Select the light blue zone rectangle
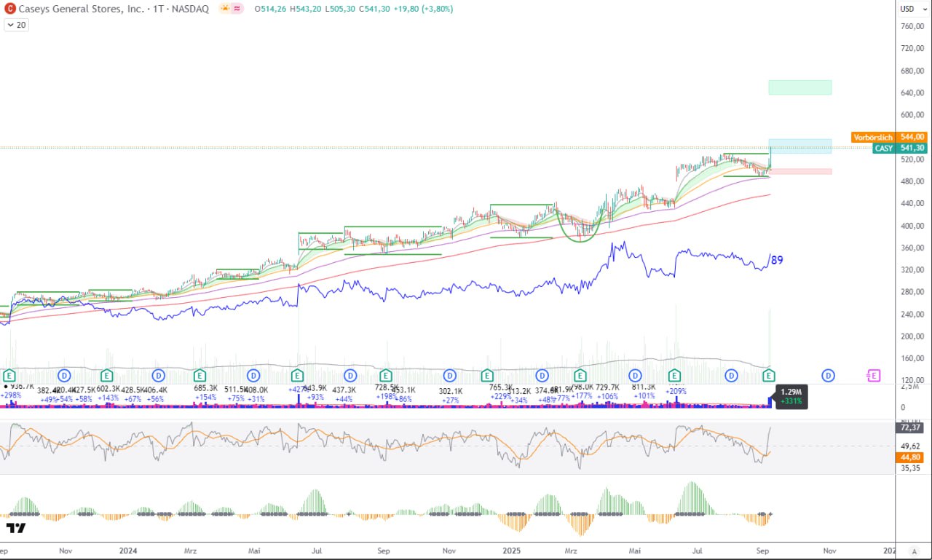The height and width of the screenshot is (560, 932). tap(799, 146)
